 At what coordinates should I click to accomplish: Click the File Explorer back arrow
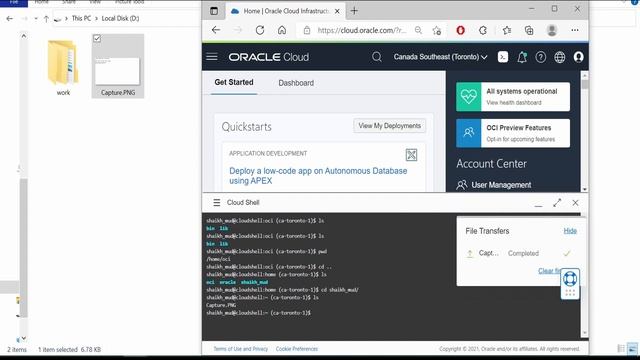click(x=9, y=18)
